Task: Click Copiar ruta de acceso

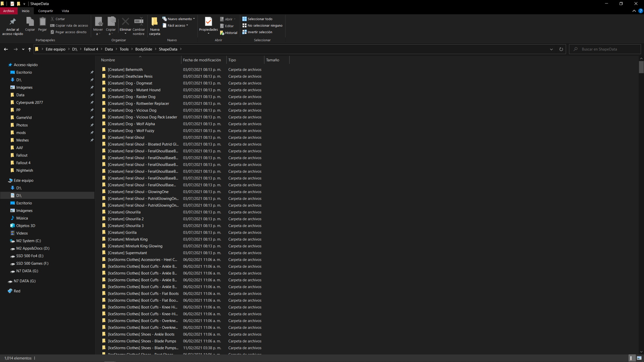Action: (69, 25)
